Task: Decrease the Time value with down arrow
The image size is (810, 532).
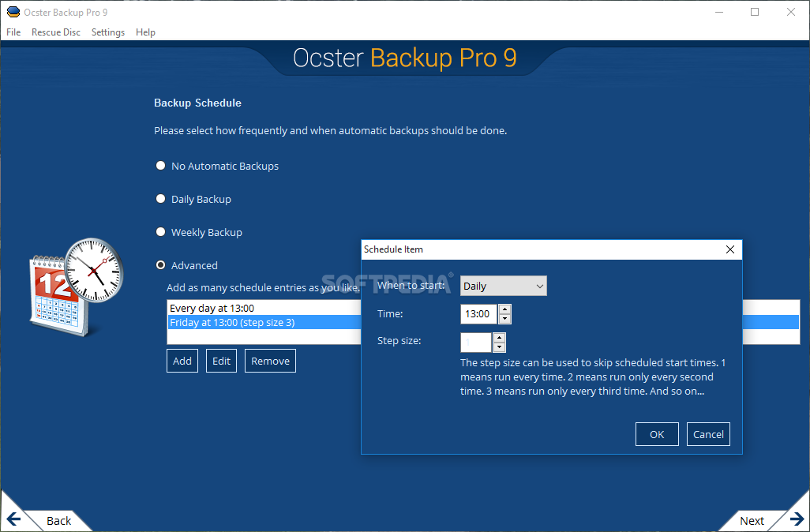Action: [504, 319]
